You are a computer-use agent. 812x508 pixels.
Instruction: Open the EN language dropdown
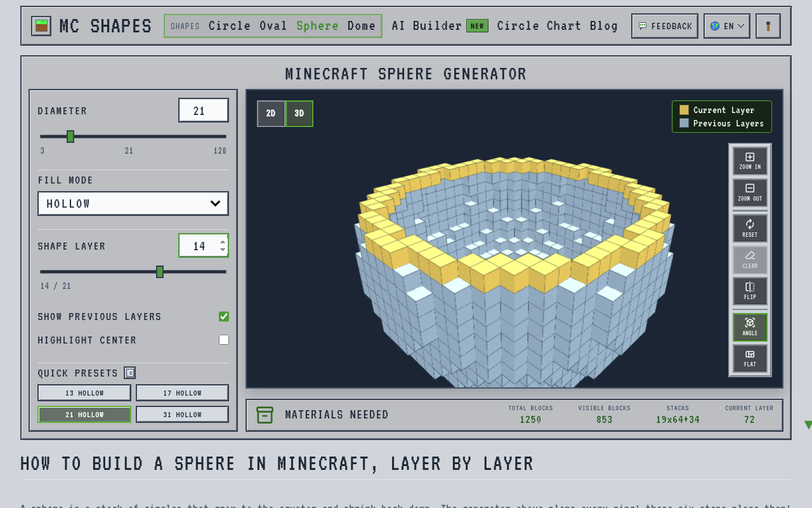[727, 26]
